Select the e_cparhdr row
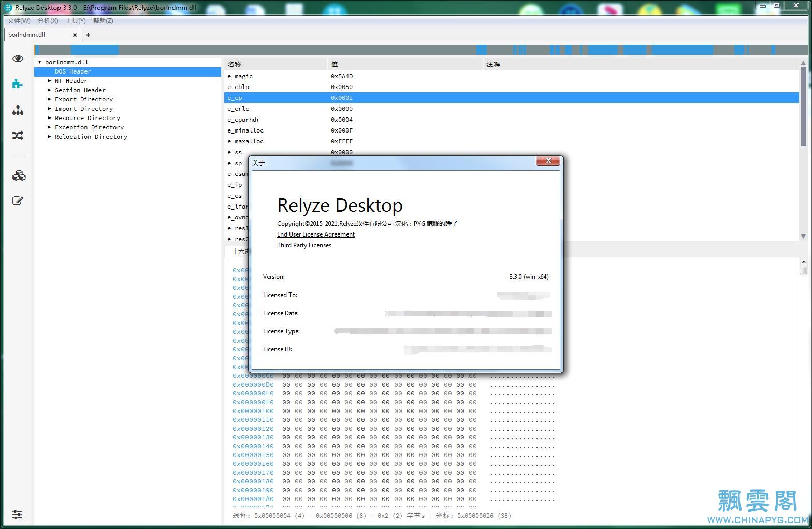Image resolution: width=812 pixels, height=529 pixels. click(x=512, y=120)
